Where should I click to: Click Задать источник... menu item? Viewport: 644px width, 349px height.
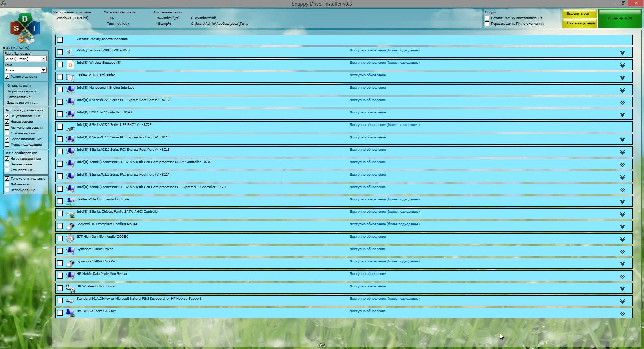(22, 103)
